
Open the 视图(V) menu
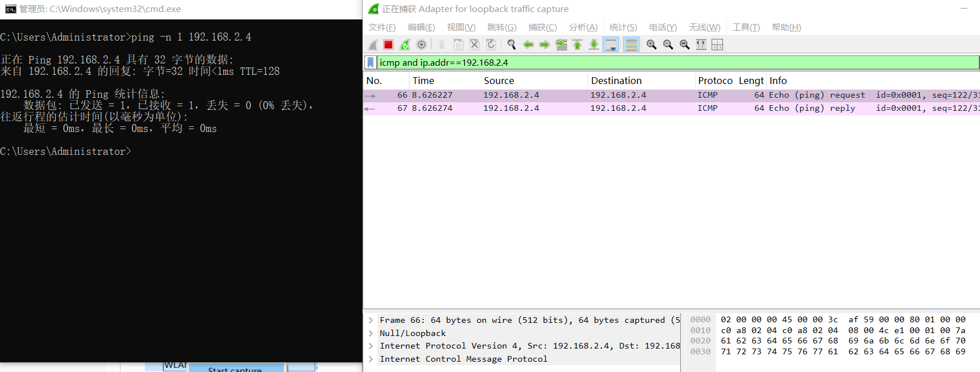tap(461, 27)
